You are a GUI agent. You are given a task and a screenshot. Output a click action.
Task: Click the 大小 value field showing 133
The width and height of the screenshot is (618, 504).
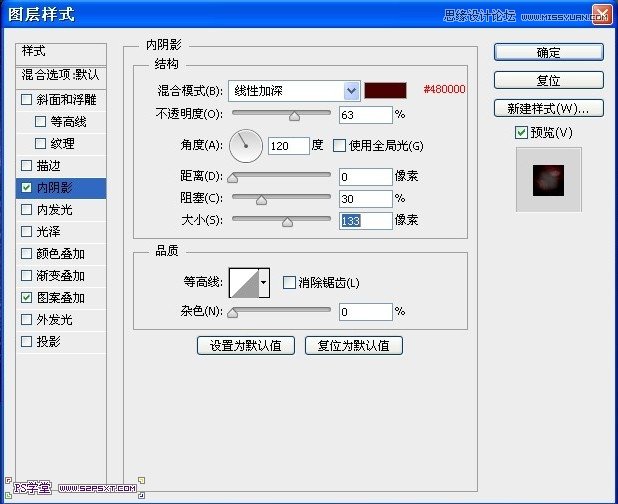click(x=366, y=221)
